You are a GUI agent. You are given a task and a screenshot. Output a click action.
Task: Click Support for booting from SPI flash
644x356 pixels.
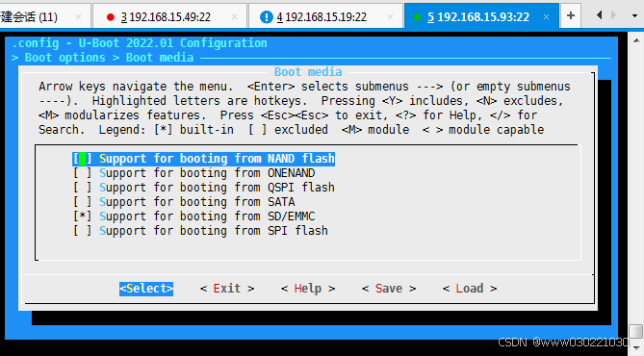[x=214, y=230]
